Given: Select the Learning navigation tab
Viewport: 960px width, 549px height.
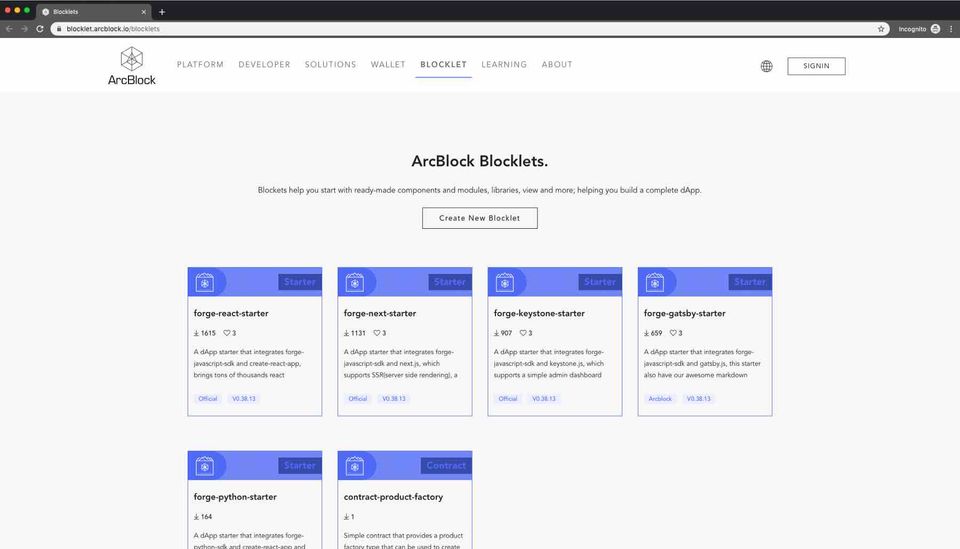Looking at the screenshot, I should point(504,65).
